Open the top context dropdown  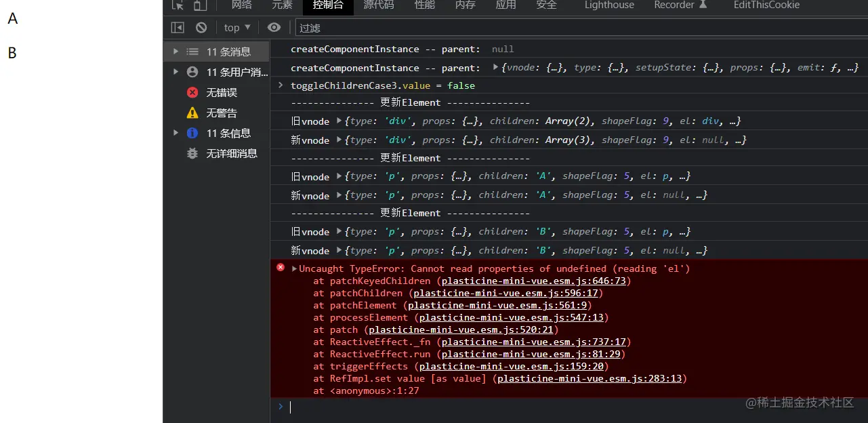[237, 28]
